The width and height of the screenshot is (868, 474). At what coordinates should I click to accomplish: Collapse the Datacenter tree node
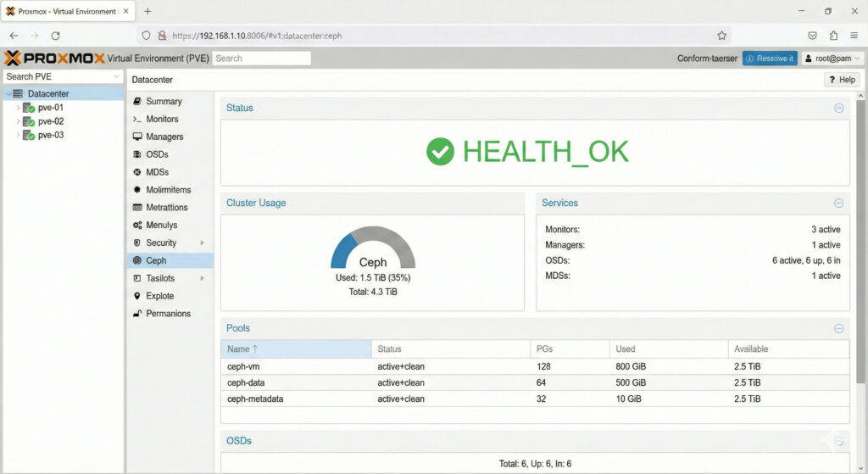click(x=8, y=93)
